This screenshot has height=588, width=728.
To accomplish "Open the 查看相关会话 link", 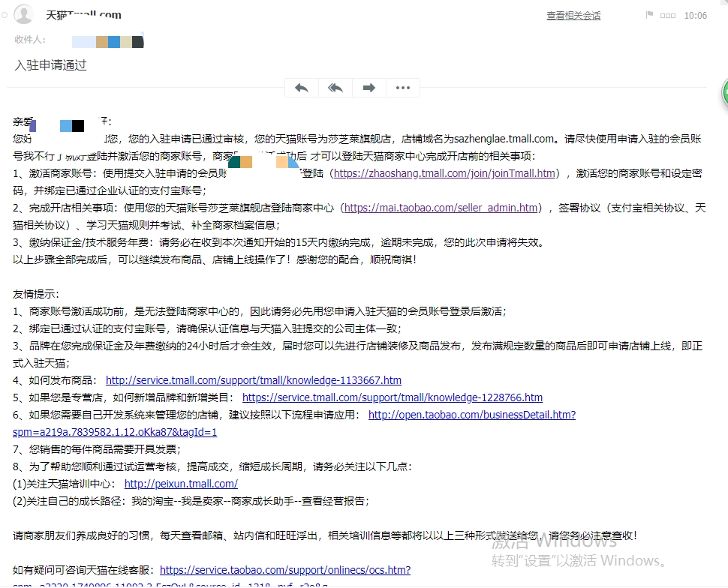I will click(x=573, y=15).
